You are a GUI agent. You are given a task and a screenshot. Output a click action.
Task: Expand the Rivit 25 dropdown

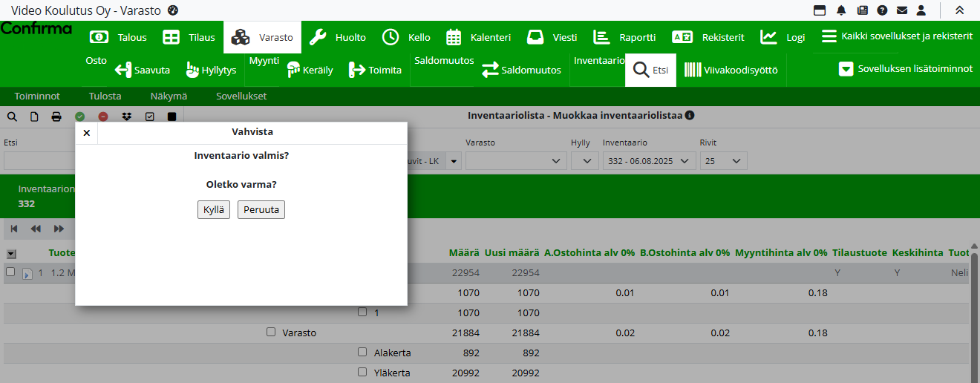(723, 161)
